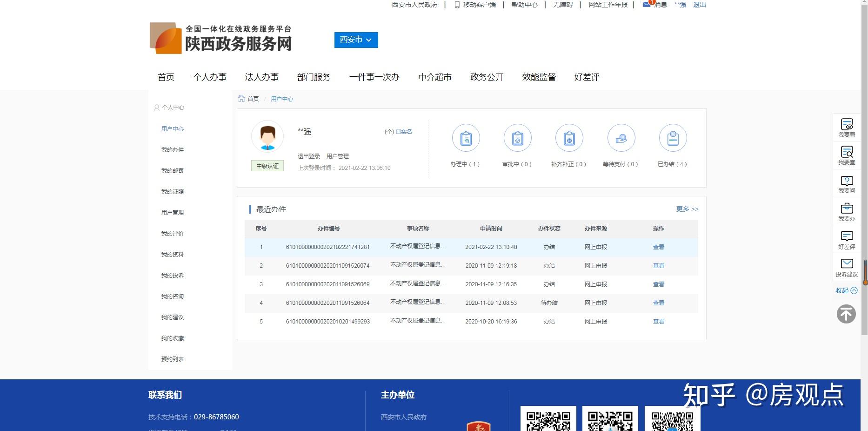Image resolution: width=868 pixels, height=431 pixels.
Task: Click the 审批中 status icon
Action: click(517, 138)
